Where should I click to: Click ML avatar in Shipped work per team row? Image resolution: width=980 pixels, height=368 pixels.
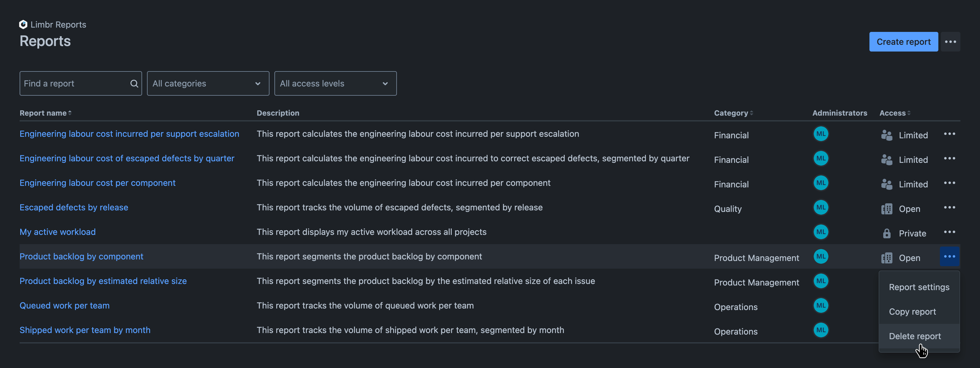point(821,330)
